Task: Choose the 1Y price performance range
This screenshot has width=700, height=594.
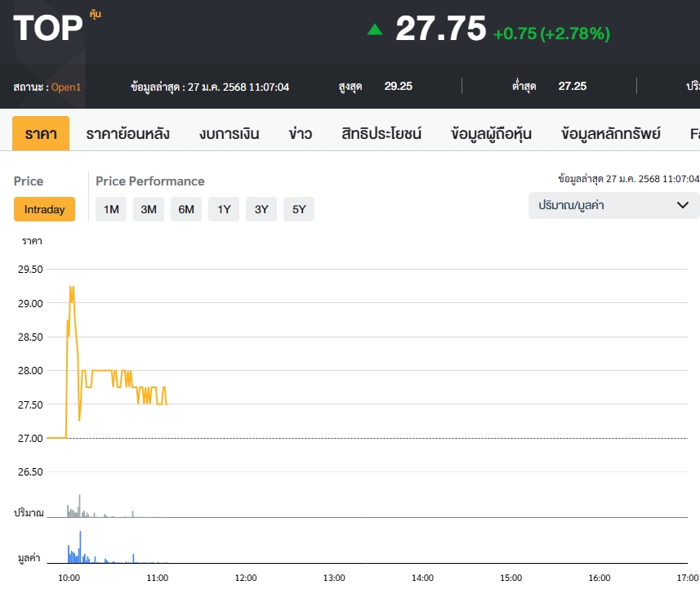Action: point(224,209)
